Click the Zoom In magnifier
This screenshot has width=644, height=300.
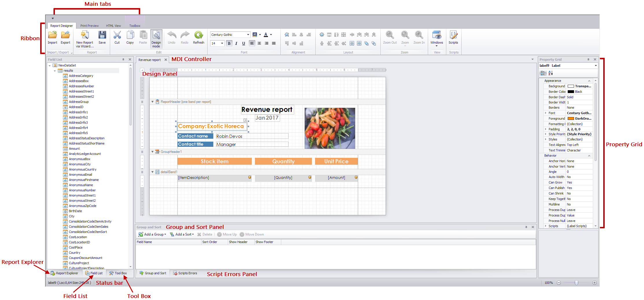click(x=419, y=36)
